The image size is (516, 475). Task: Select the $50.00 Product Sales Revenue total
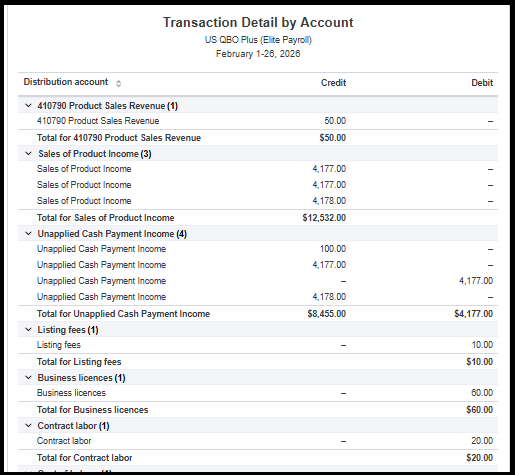tap(333, 138)
